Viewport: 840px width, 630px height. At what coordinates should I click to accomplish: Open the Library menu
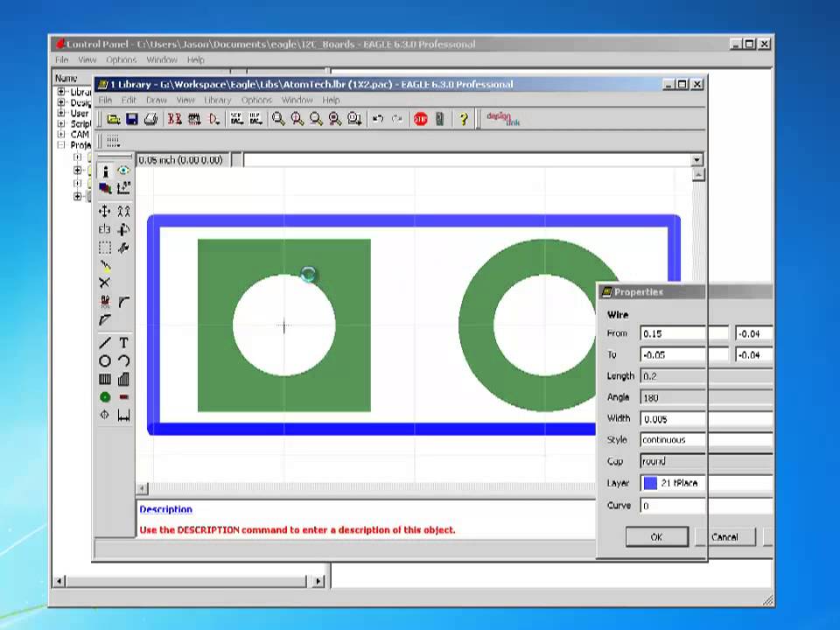coord(218,100)
